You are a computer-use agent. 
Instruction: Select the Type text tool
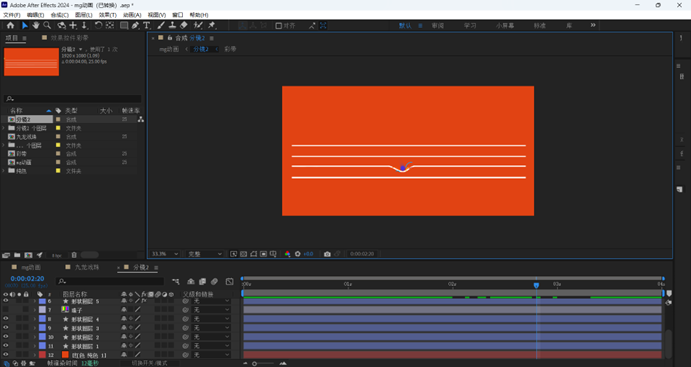coord(147,26)
